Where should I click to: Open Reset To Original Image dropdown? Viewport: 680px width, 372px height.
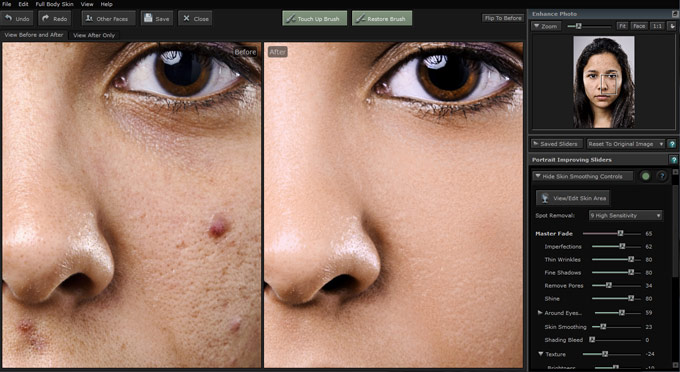[x=626, y=144]
